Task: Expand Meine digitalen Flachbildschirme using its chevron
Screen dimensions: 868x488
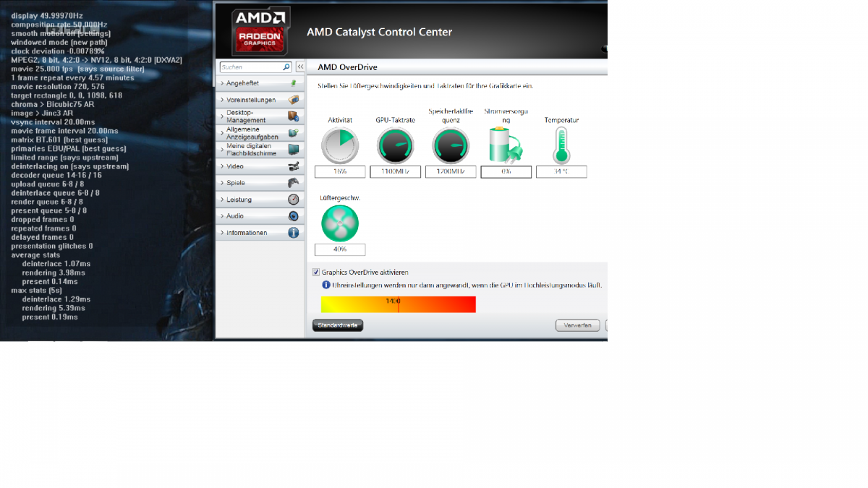Action: click(222, 150)
